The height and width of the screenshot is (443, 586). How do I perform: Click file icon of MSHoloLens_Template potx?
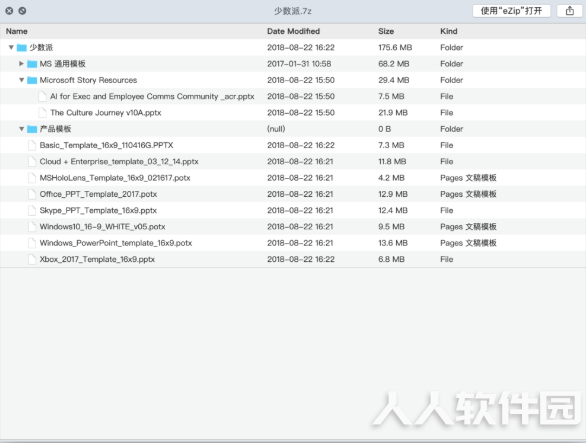pos(32,178)
